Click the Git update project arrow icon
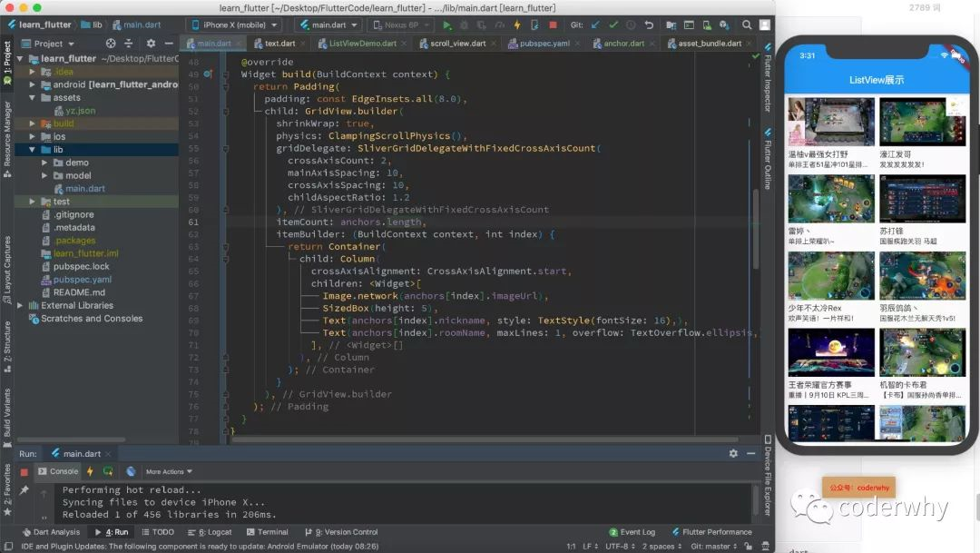980x553 pixels. click(595, 25)
